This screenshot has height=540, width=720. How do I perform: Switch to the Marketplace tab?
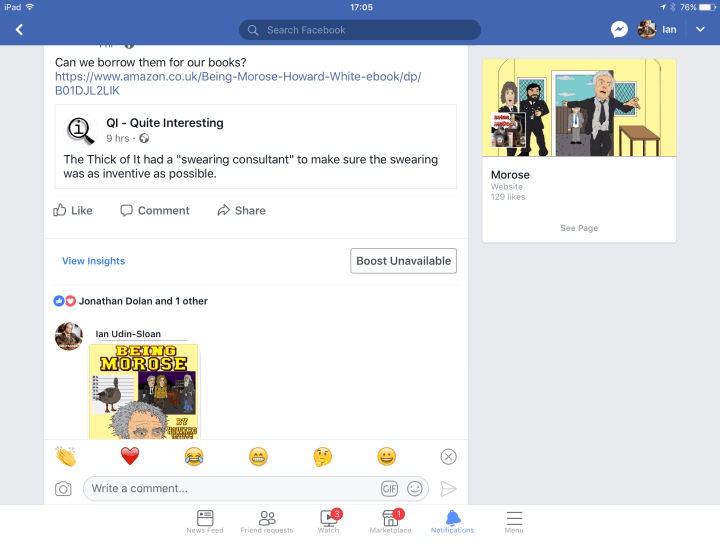pyautogui.click(x=392, y=520)
